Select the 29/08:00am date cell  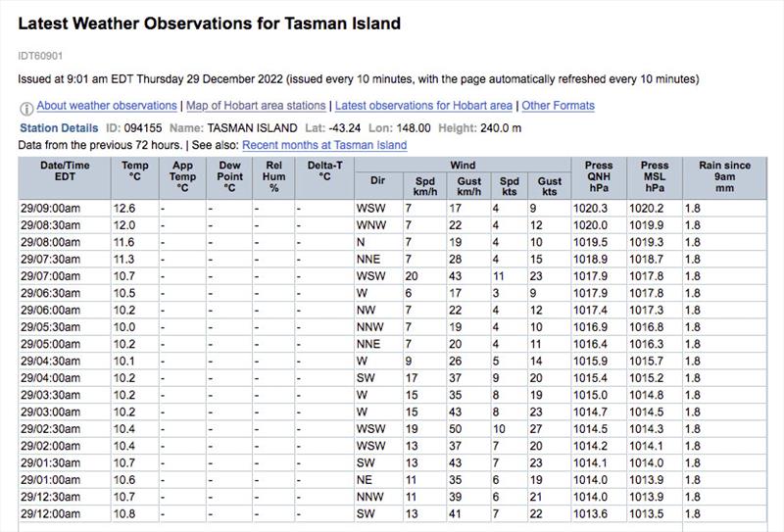pos(65,243)
